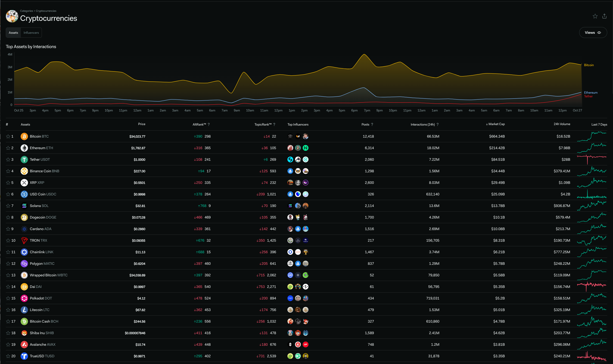Click the Tether label in chart legend
The width and height of the screenshot is (613, 364).
[588, 96]
